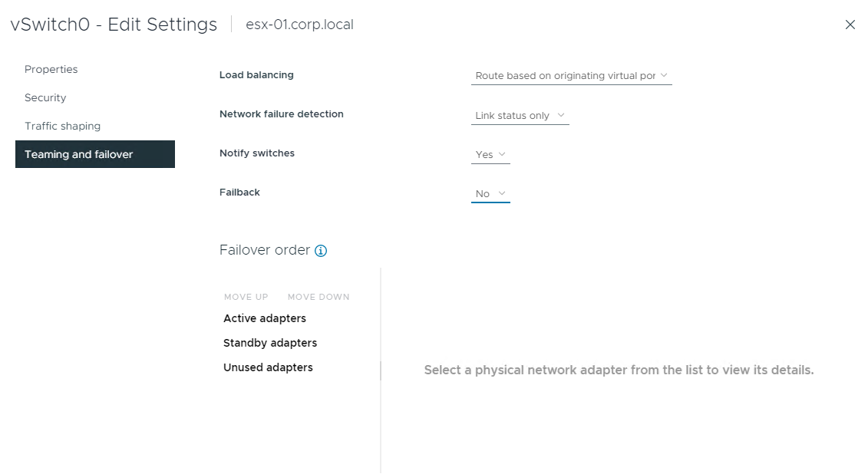The width and height of the screenshot is (868, 474).
Task: Click the MOVE UP button
Action: point(246,297)
